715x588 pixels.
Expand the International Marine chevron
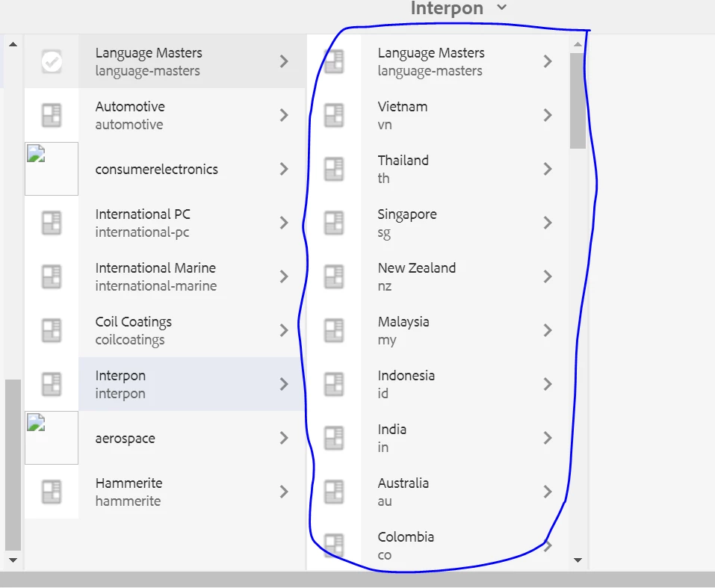(284, 276)
